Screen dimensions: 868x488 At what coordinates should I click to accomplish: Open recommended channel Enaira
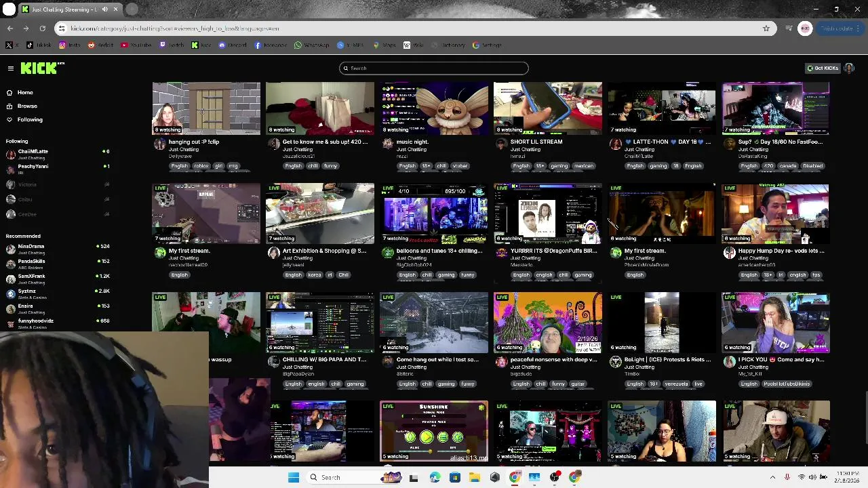(58, 308)
